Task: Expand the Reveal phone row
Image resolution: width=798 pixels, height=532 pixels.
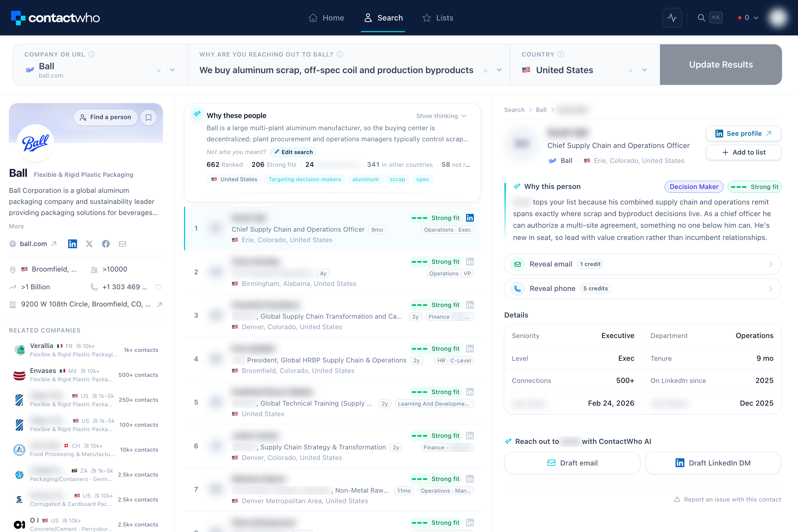Action: coord(643,288)
